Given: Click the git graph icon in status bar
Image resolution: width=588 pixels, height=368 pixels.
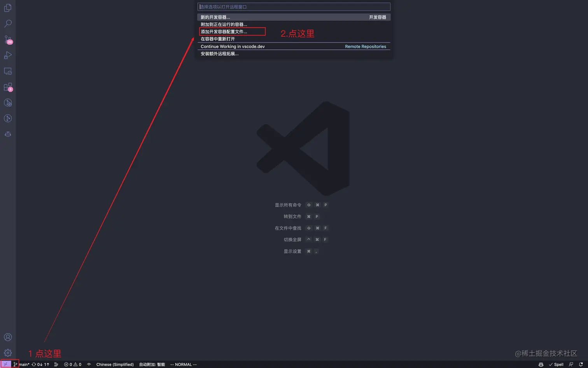Looking at the screenshot, I should (x=56, y=364).
